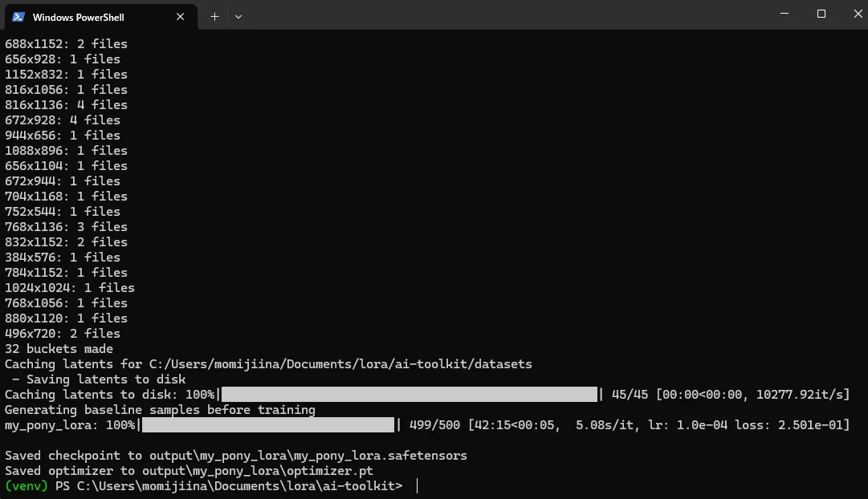This screenshot has width=868, height=499.
Task: Click the '1024x1024: 1 files' line
Action: (70, 288)
